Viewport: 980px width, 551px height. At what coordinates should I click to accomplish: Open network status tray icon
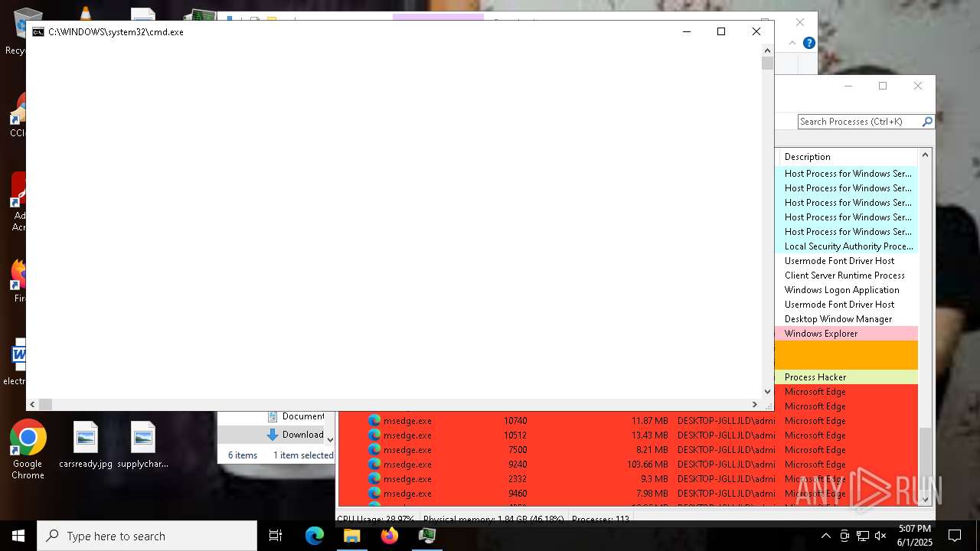coord(863,536)
